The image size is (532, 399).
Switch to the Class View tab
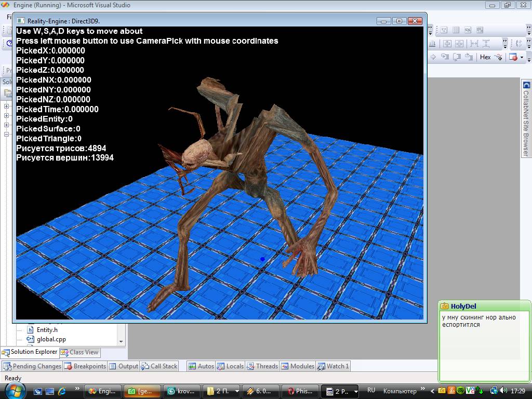tap(79, 352)
